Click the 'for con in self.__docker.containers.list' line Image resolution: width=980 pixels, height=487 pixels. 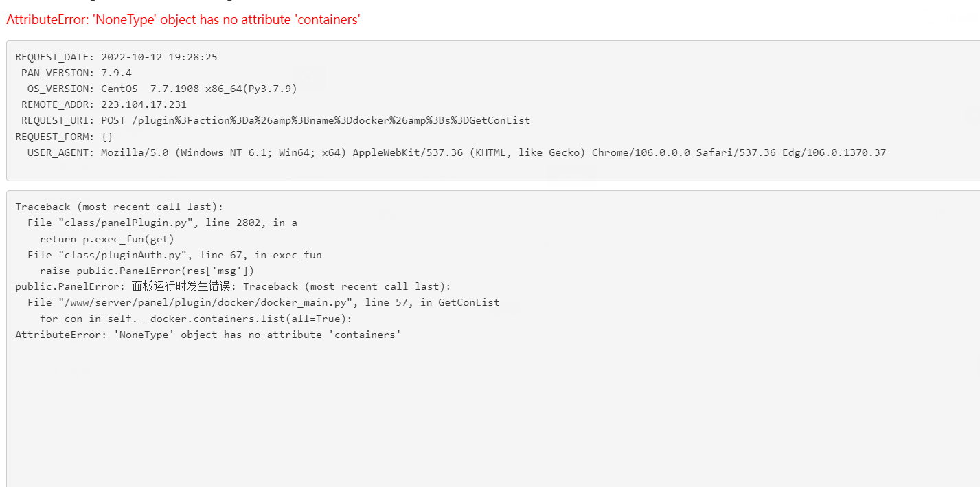196,319
